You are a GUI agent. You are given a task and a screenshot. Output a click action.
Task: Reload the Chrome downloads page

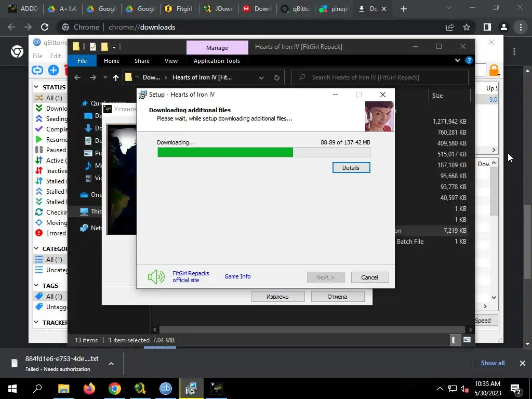pyautogui.click(x=45, y=27)
